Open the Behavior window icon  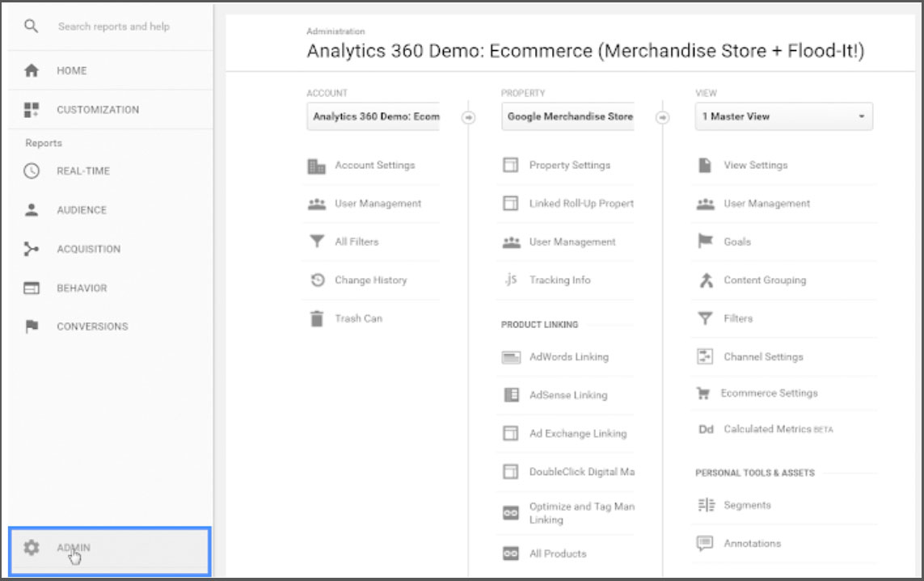pos(32,288)
